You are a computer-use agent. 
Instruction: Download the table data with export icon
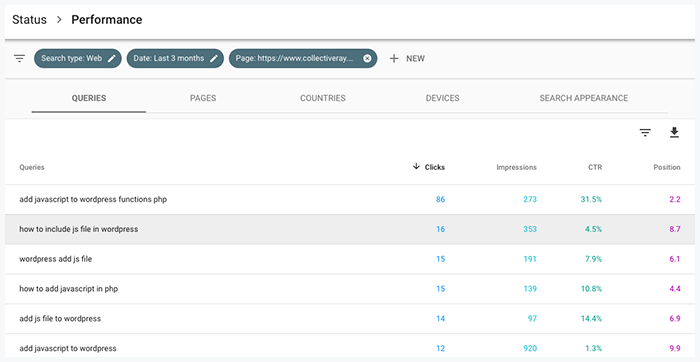click(674, 133)
